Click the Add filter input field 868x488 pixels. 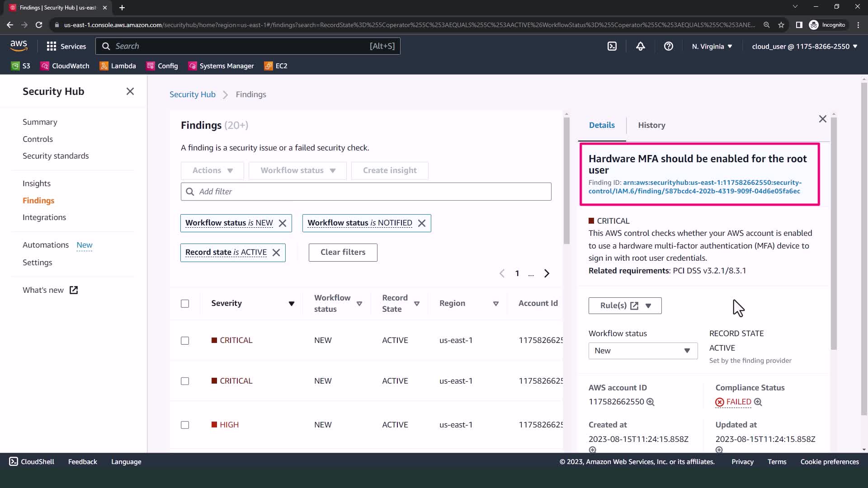(366, 192)
